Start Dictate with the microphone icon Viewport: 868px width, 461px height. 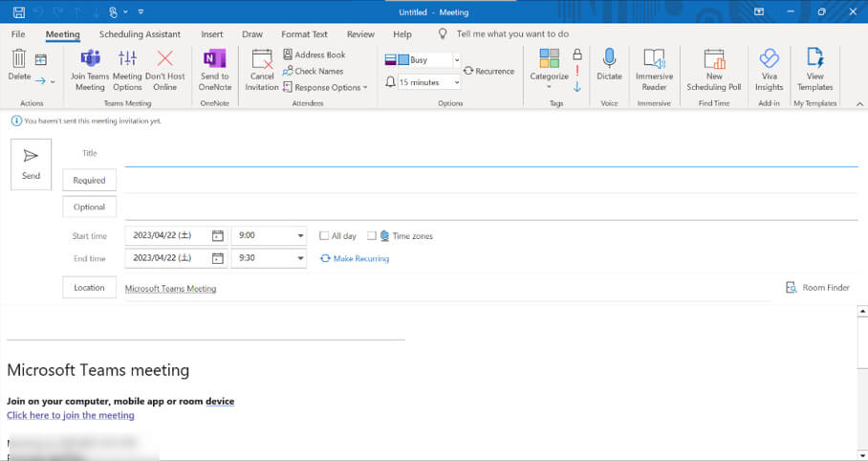(609, 59)
